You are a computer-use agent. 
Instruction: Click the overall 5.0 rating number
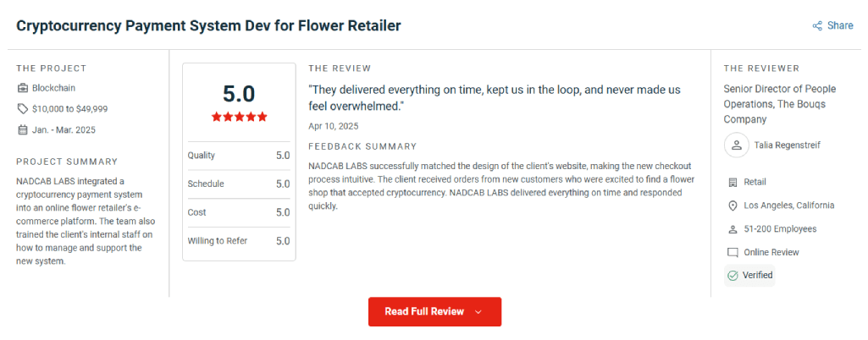[x=239, y=94]
